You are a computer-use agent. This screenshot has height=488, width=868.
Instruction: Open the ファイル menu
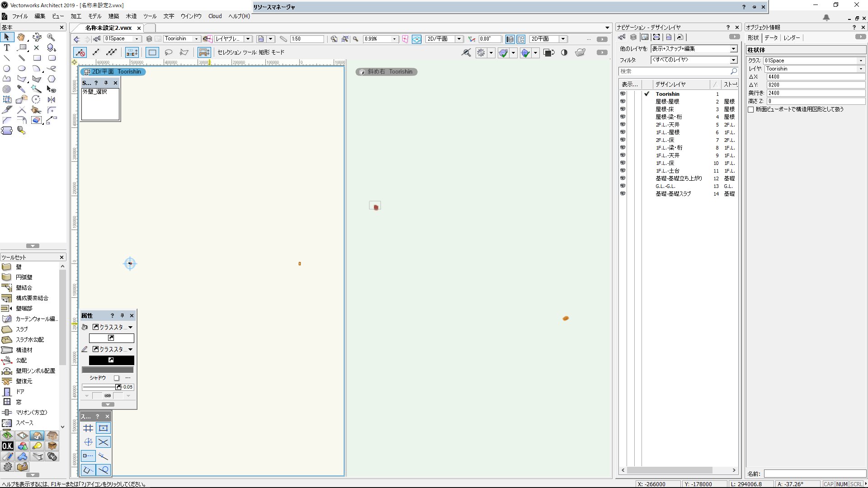click(20, 16)
